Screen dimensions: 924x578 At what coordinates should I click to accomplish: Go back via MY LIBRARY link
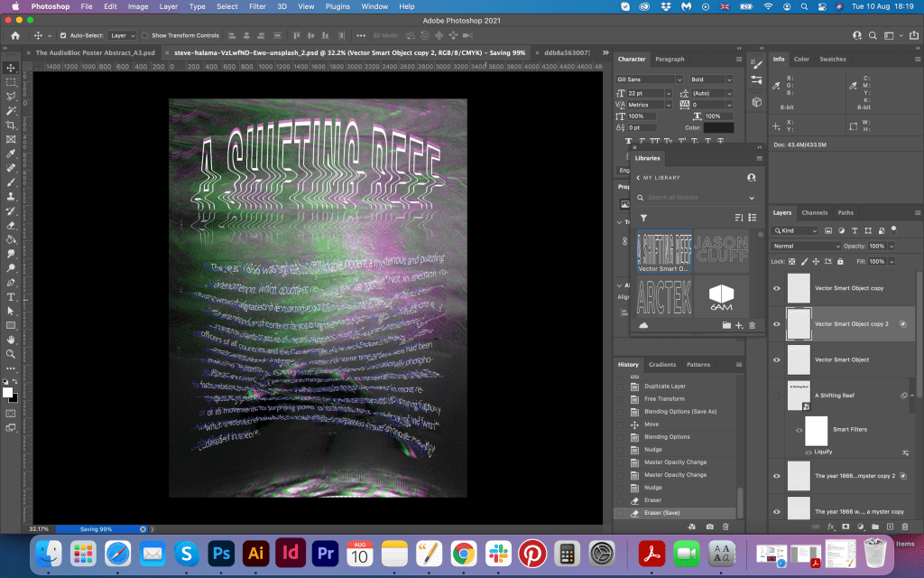[656, 177]
